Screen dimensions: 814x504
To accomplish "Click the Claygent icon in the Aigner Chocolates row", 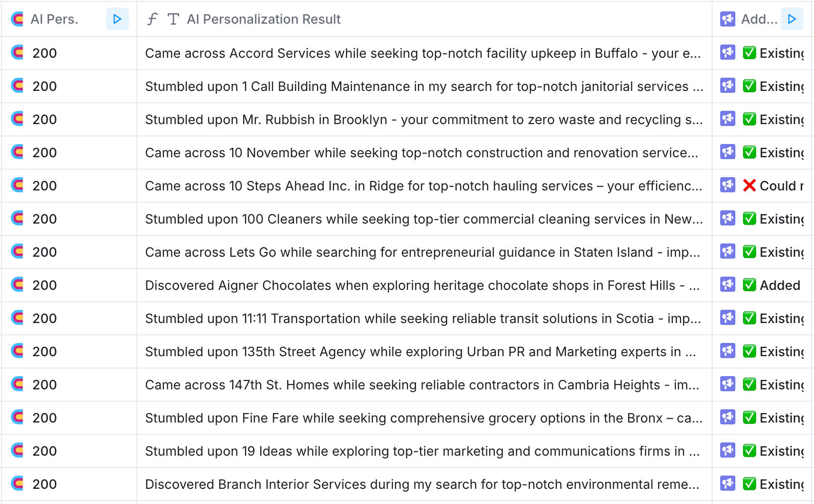I will (x=17, y=285).
